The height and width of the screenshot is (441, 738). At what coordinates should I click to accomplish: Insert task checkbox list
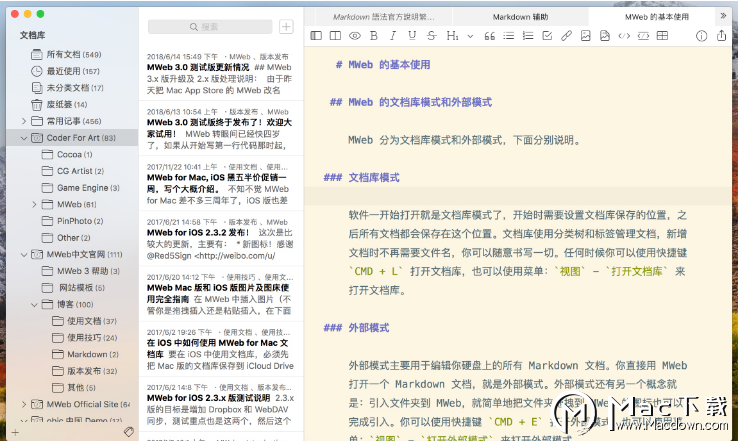[x=547, y=36]
